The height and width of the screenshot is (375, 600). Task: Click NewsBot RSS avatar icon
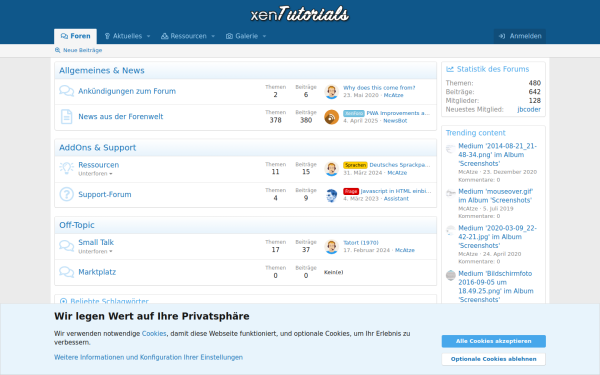(x=331, y=117)
